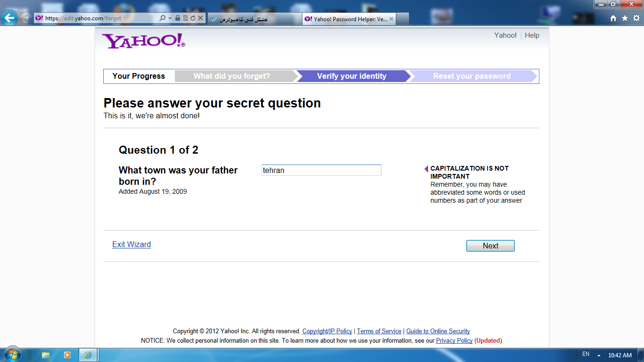Screen dimensions: 644x362
Task: Click the secret answer field containing 'tehran'
Action: pos(322,170)
